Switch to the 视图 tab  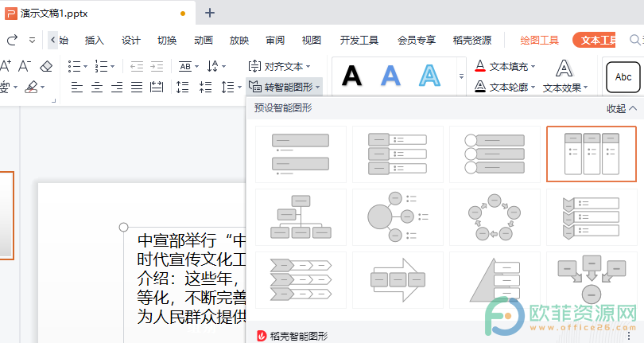click(311, 41)
